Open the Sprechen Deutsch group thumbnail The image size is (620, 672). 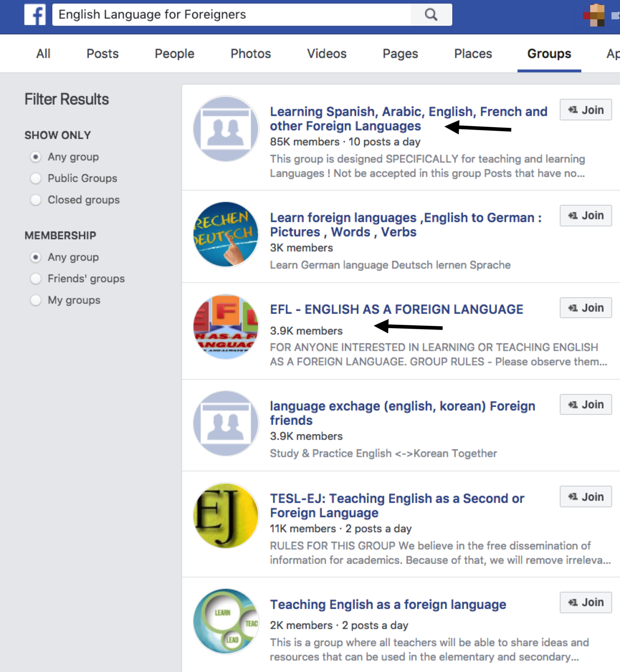pos(226,234)
